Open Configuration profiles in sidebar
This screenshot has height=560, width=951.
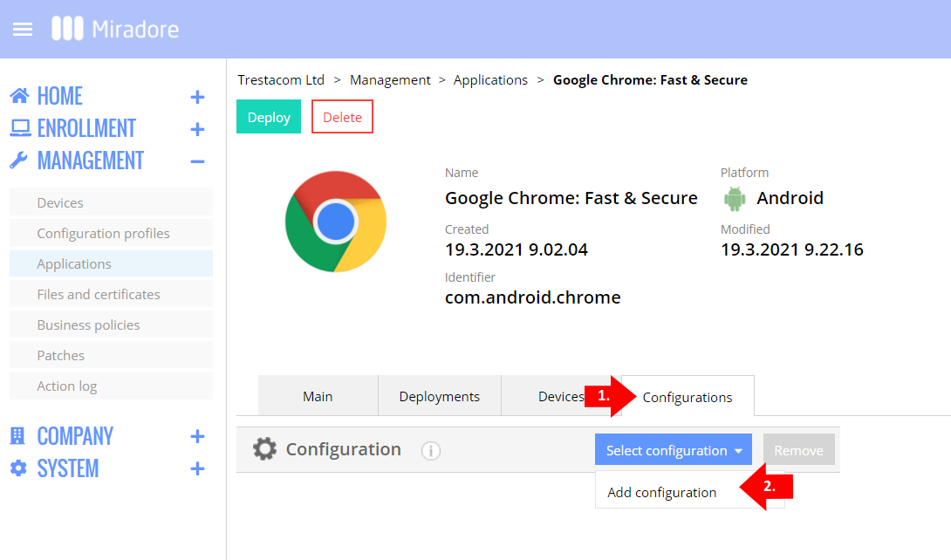[103, 234]
